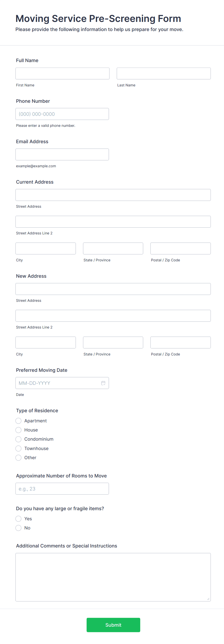Select the Apartment residence option
Image resolution: width=224 pixels, height=644 pixels.
click(19, 421)
